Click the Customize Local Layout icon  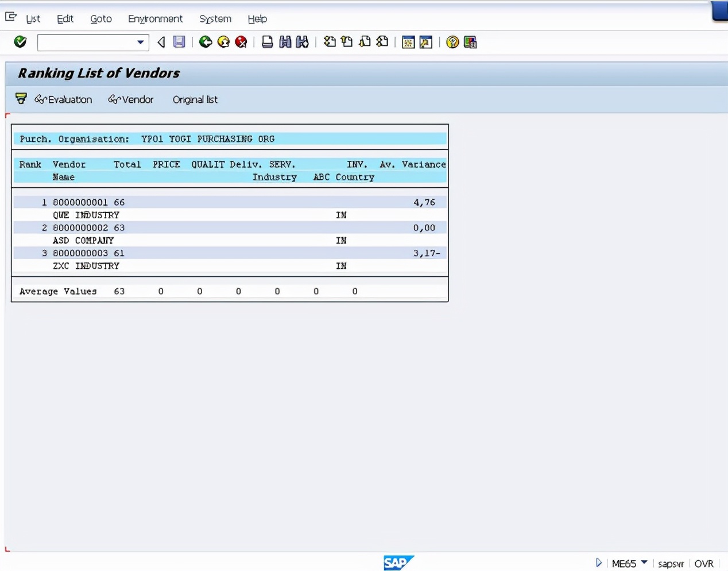[470, 42]
